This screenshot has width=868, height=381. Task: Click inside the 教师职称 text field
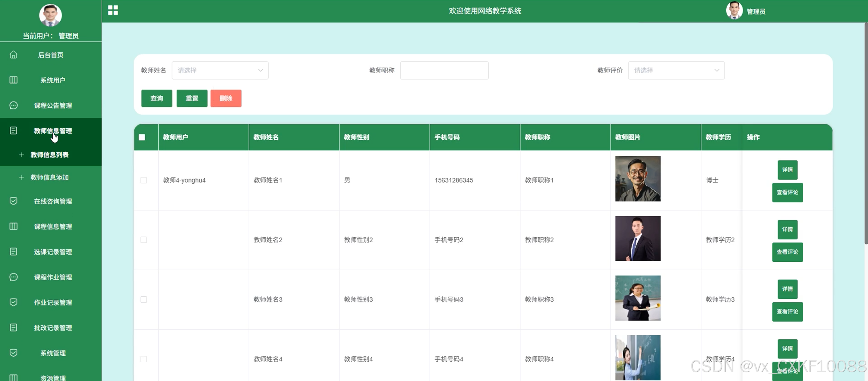(444, 70)
